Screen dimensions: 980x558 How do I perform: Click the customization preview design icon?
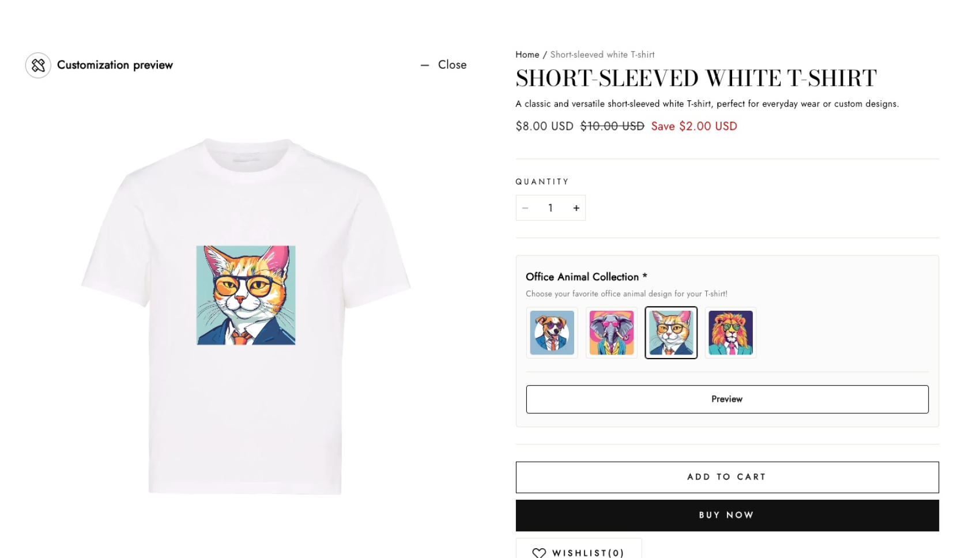38,66
